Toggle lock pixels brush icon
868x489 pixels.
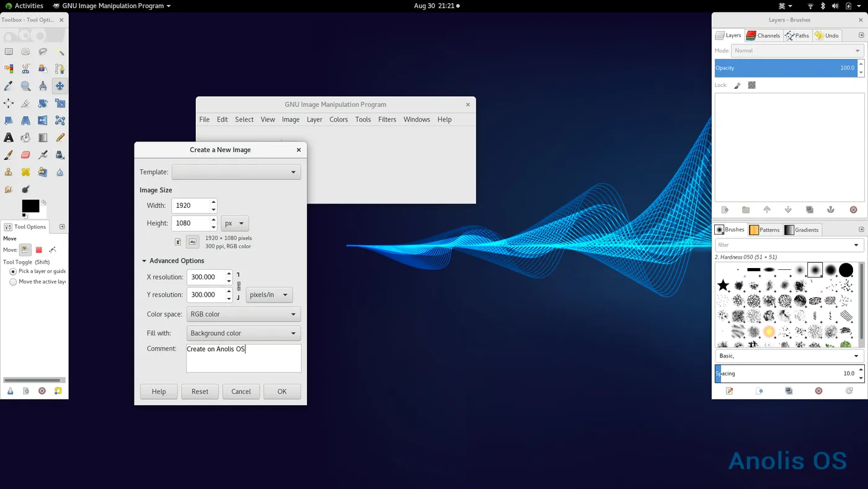click(737, 86)
